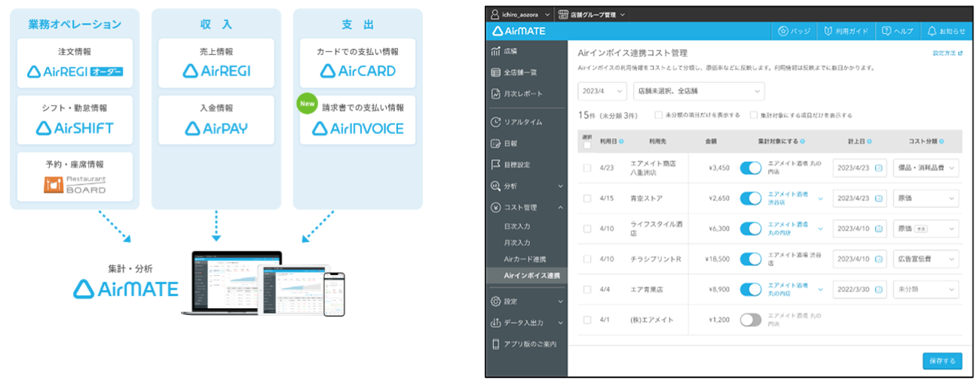This screenshot has width=980, height=388.
Task: Open calendar icon in エアメイト商店 row date field
Action: (879, 168)
